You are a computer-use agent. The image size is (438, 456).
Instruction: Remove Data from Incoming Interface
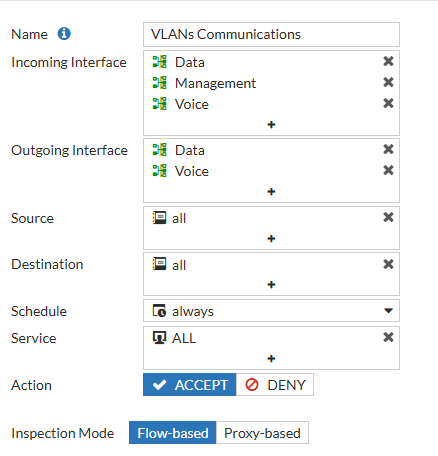pyautogui.click(x=388, y=61)
